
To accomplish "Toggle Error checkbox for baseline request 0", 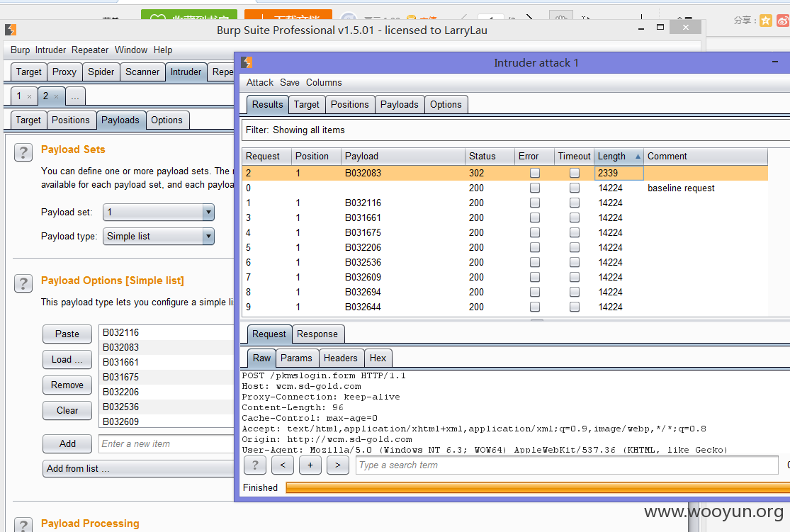I will click(534, 188).
